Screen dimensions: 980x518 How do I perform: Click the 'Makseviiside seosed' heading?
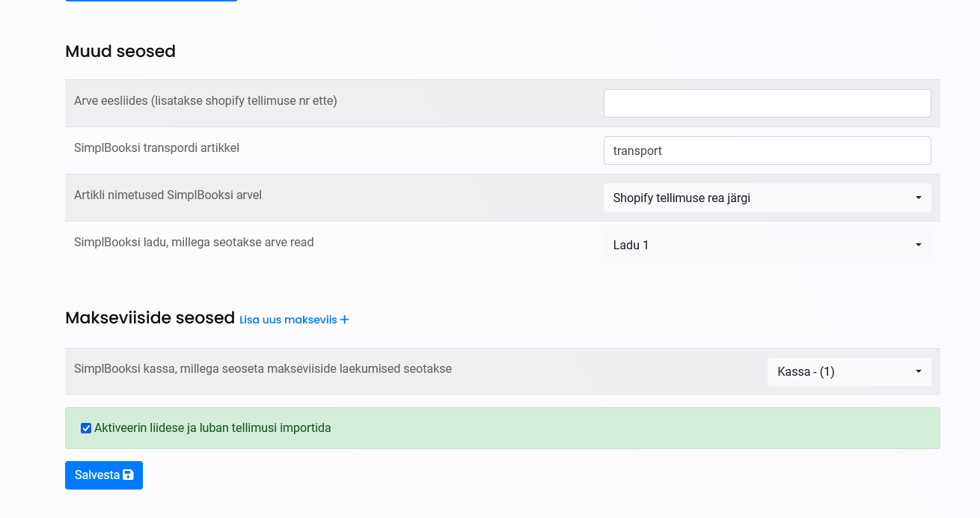(150, 317)
